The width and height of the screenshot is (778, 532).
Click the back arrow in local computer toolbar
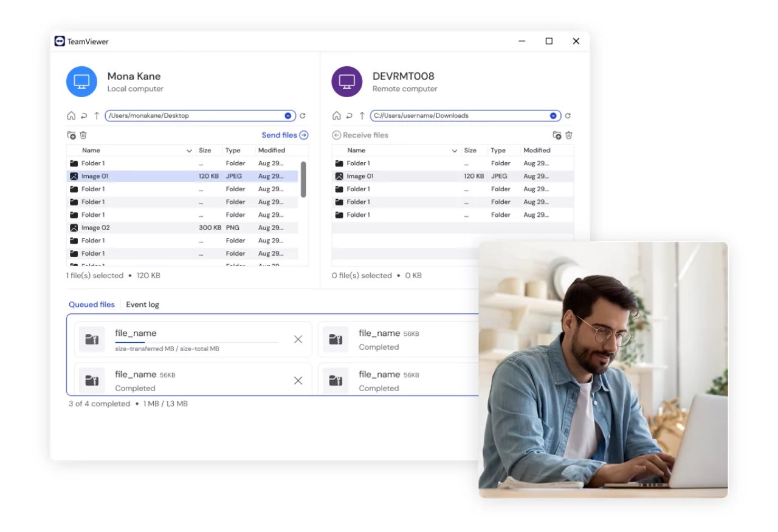tap(84, 115)
